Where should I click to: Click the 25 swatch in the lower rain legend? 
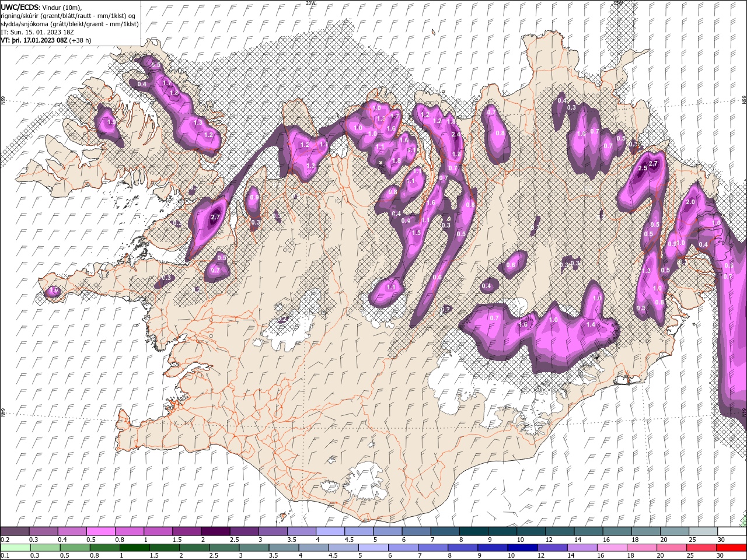701,548
